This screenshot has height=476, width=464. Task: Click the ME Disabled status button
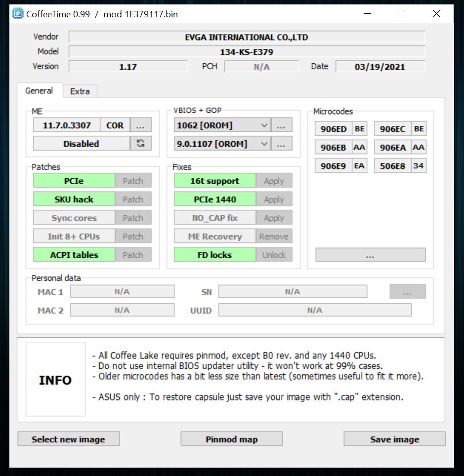(82, 143)
